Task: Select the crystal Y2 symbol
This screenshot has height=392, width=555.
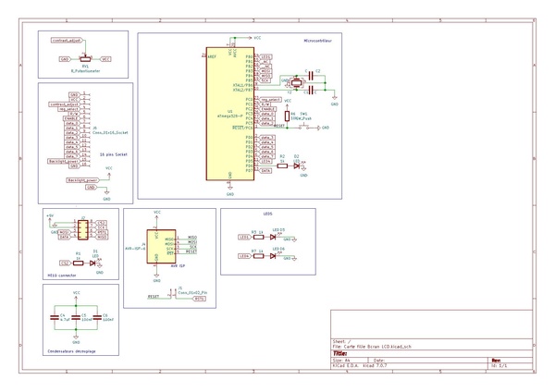Action: point(298,85)
